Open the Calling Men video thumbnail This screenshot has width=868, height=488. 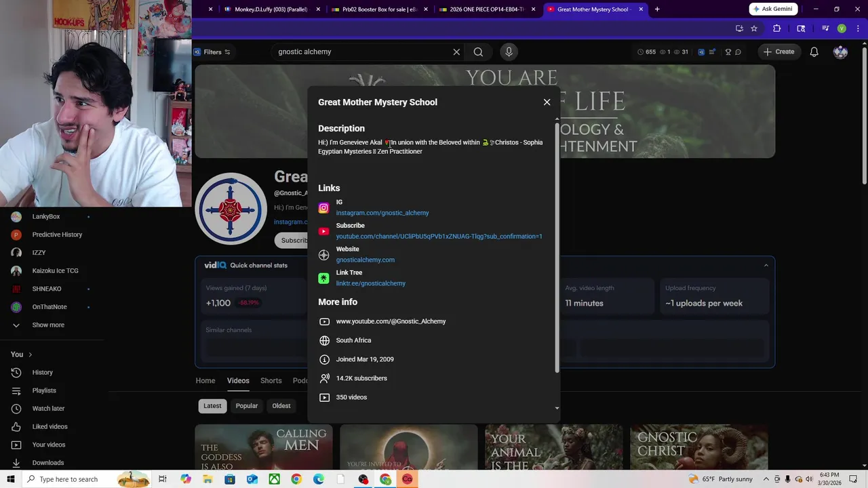[264, 447]
